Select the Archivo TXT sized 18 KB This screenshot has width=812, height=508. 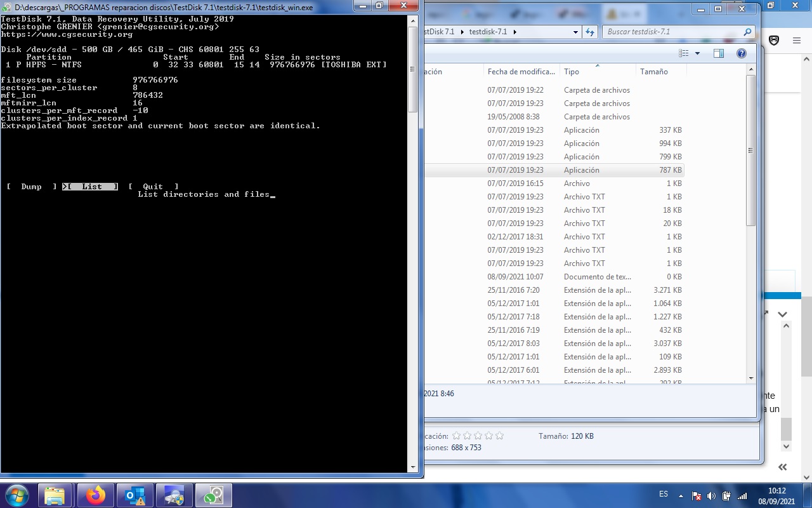[x=554, y=210]
